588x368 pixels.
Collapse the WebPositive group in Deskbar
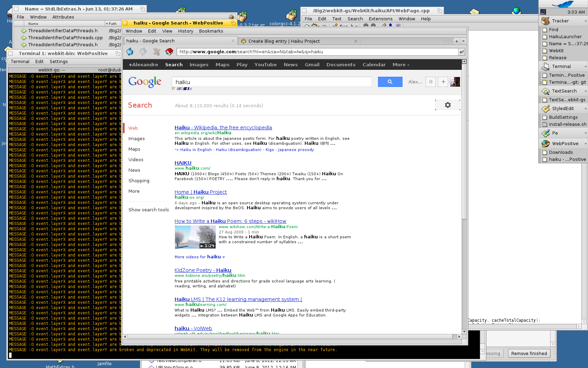(x=585, y=144)
